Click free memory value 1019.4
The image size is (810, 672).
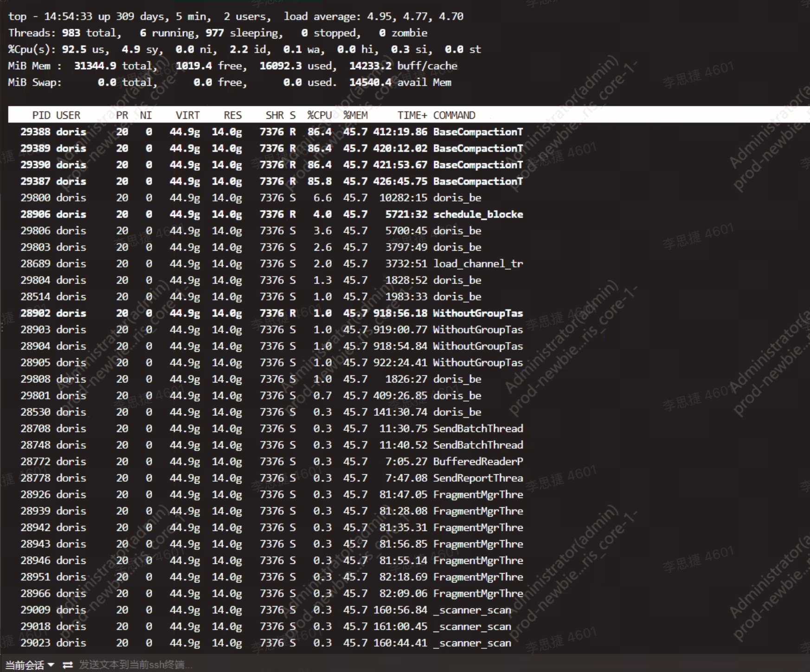pos(193,66)
